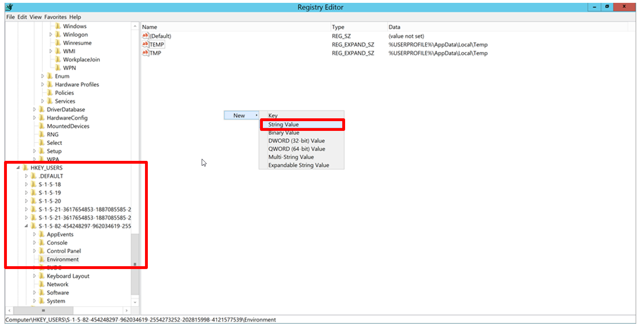The image size is (644, 329).
Task: Click the Control Panel folder icon
Action: pyautogui.click(x=42, y=251)
